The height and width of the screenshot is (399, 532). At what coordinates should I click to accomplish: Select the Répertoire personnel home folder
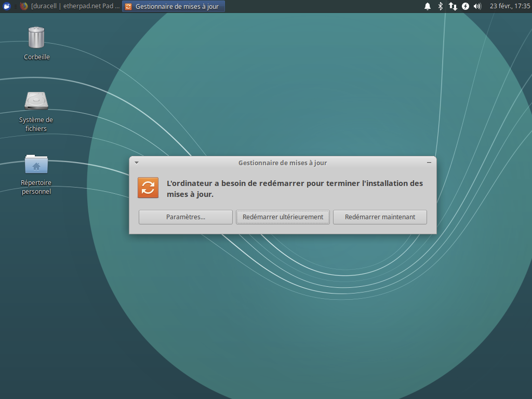coord(36,165)
